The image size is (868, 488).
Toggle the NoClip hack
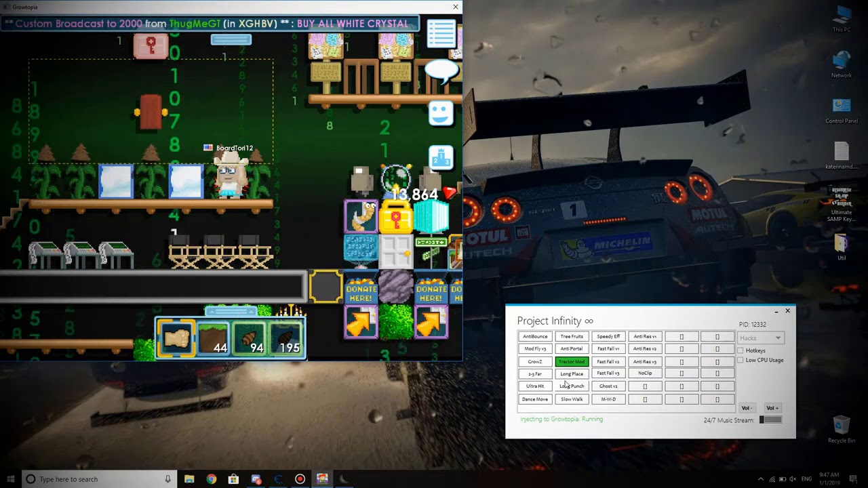coord(645,373)
